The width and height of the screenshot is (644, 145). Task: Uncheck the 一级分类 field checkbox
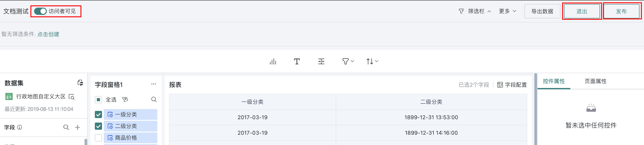coord(98,114)
